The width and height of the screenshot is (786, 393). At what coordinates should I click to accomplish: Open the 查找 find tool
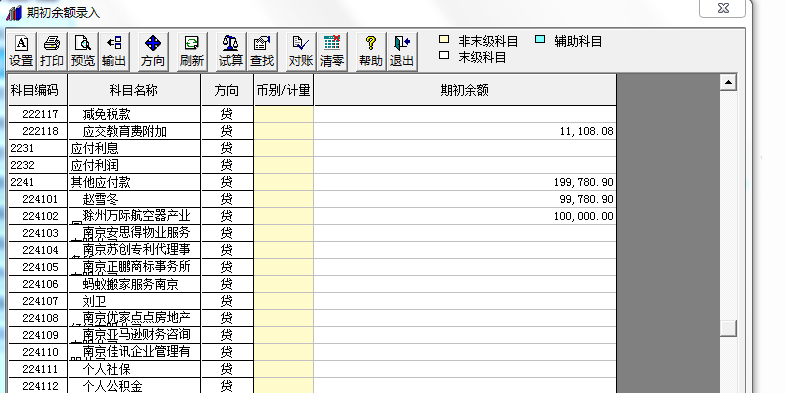pos(262,52)
